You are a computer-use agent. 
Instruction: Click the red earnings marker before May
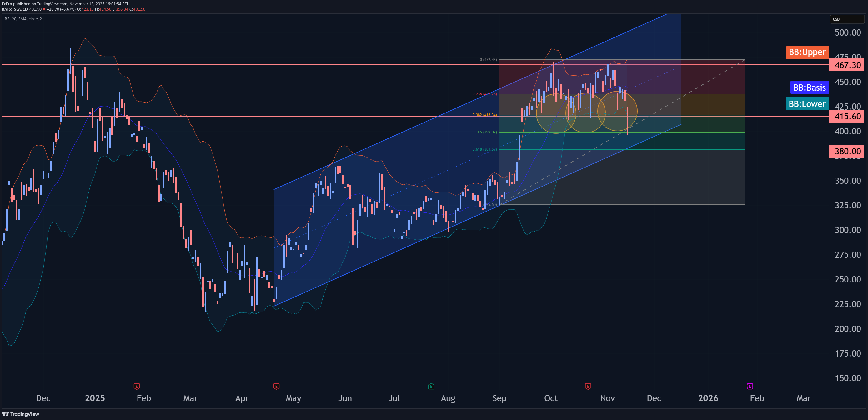276,386
